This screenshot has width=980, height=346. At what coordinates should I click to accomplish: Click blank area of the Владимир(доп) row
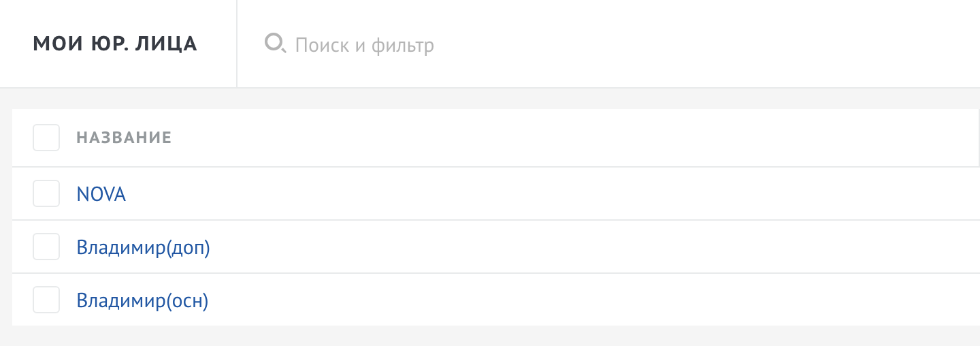(544, 247)
